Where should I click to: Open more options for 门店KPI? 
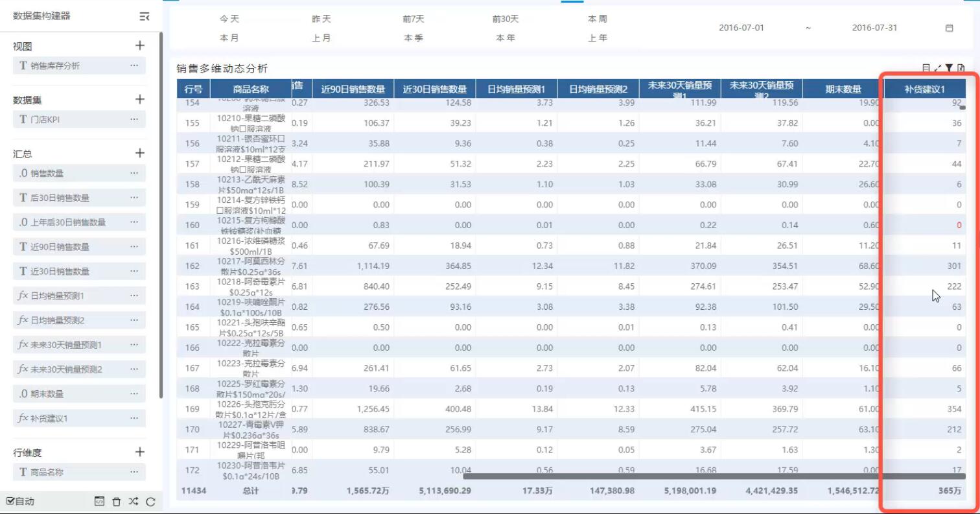tap(134, 119)
